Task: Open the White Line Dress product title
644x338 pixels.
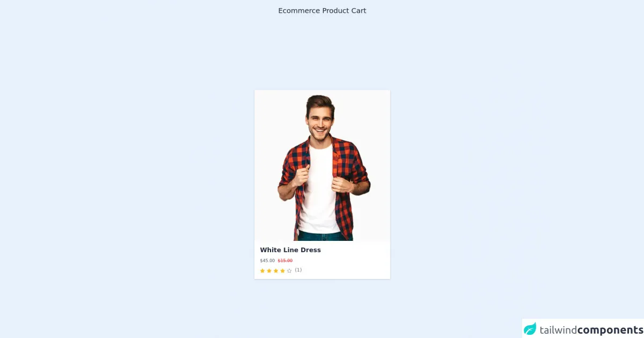Action: point(290,250)
